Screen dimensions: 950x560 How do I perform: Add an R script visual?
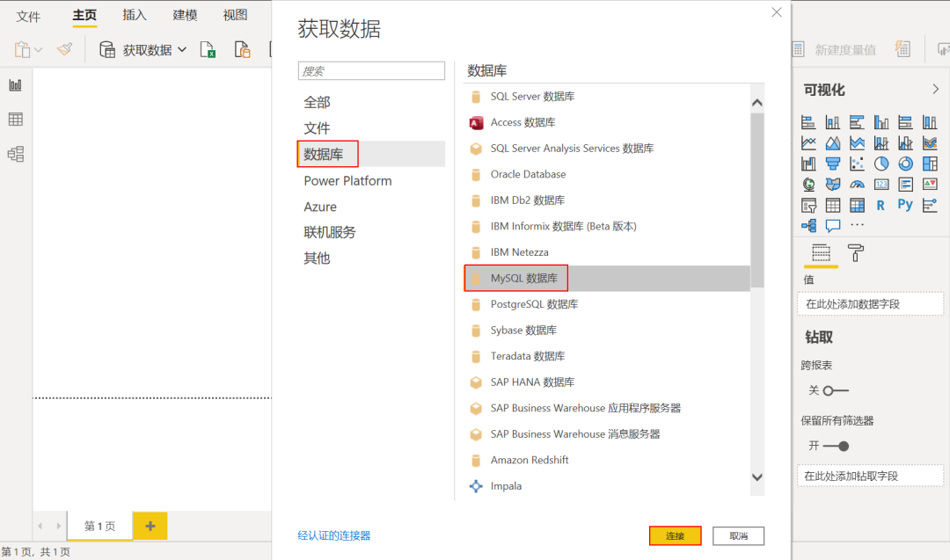(881, 206)
